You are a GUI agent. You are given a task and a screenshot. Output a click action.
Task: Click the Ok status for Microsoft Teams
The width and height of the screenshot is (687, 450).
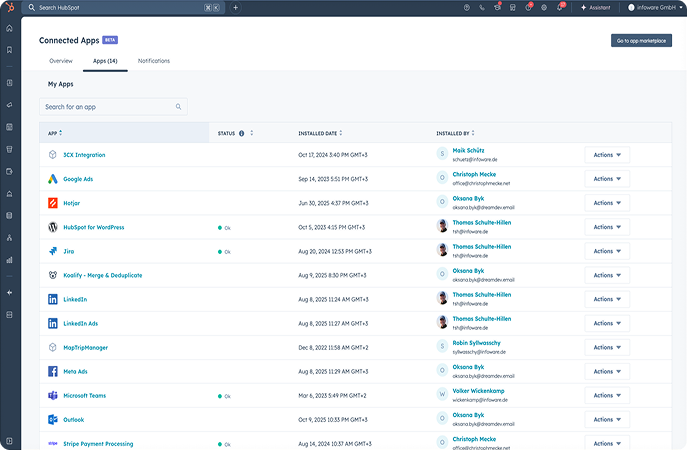point(224,396)
